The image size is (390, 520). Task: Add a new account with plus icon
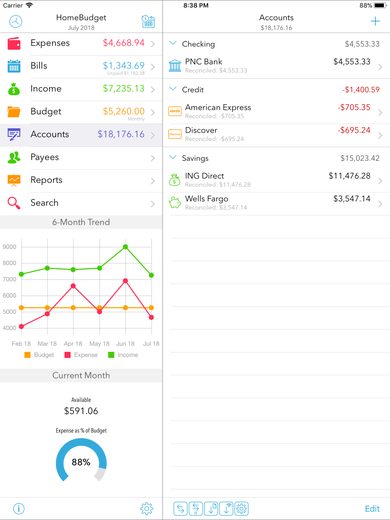pyautogui.click(x=375, y=21)
